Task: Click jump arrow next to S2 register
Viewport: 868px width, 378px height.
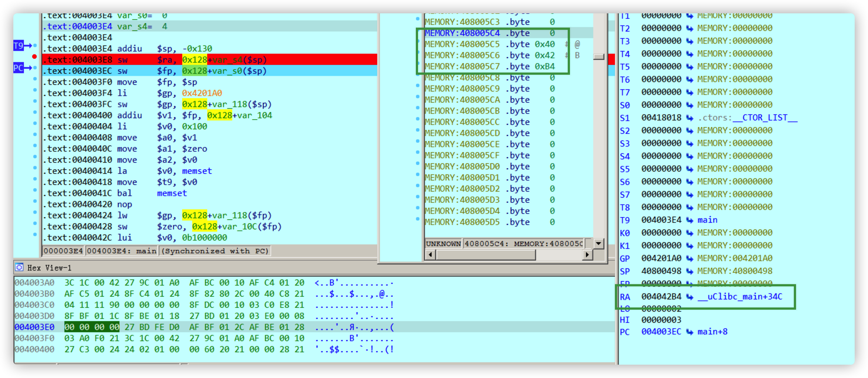Action: [690, 130]
